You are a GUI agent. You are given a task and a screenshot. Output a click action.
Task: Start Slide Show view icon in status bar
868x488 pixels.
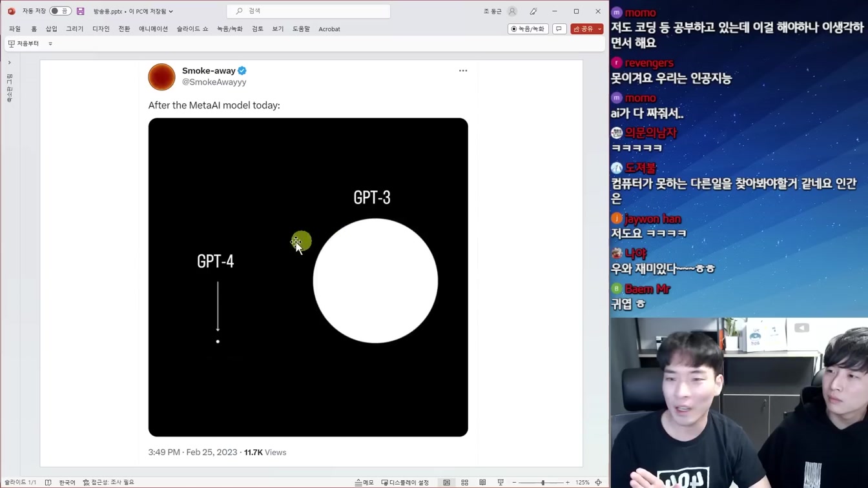point(501,482)
